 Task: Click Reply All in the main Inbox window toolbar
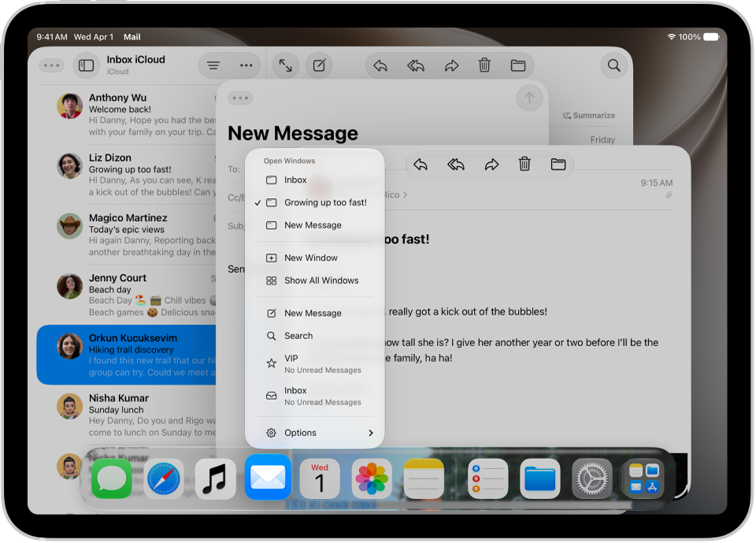pos(416,65)
